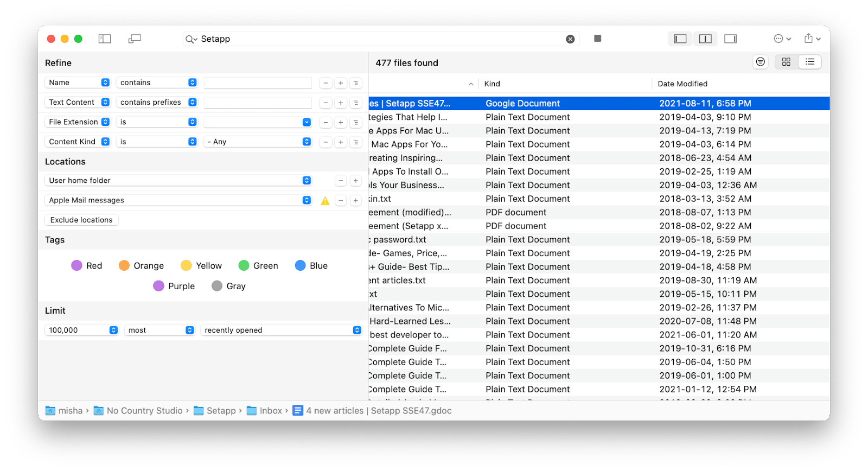
Task: Open the Inbox folder in path bar
Action: point(264,411)
